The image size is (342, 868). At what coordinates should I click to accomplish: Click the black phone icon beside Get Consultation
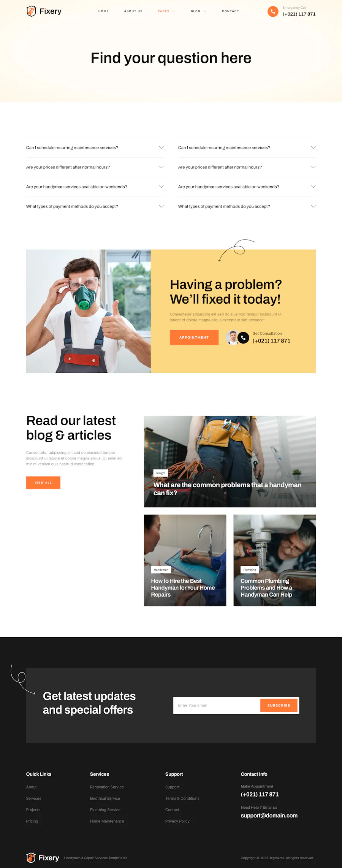pyautogui.click(x=243, y=337)
